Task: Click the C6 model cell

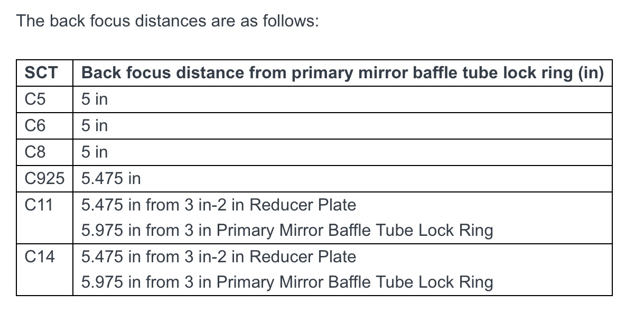Action: point(35,126)
